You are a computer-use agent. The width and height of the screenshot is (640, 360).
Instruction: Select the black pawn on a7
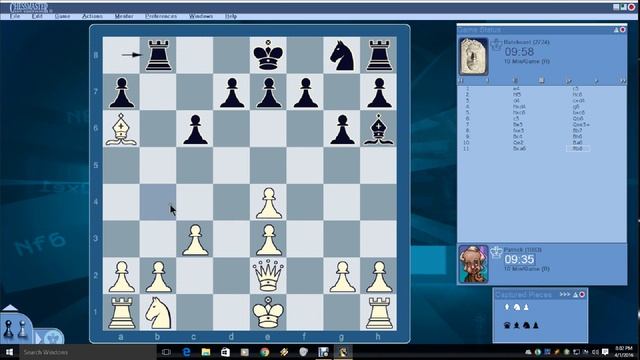click(x=121, y=92)
